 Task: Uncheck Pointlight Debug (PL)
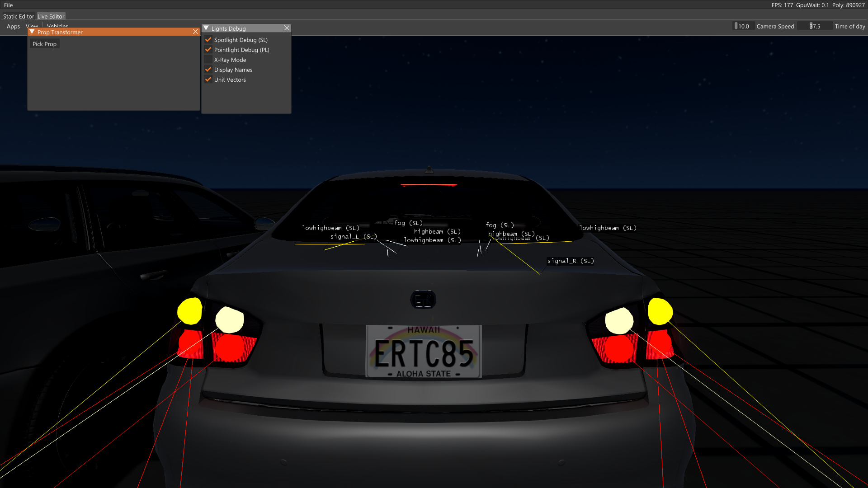point(208,50)
